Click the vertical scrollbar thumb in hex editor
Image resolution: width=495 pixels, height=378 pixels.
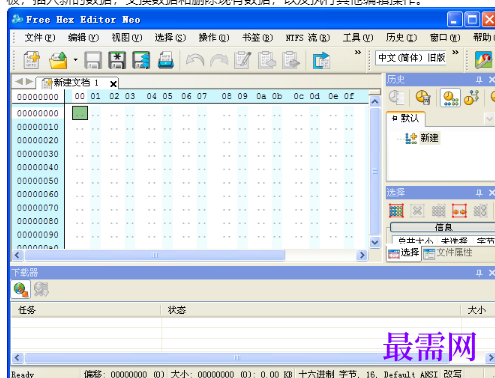tap(375, 171)
